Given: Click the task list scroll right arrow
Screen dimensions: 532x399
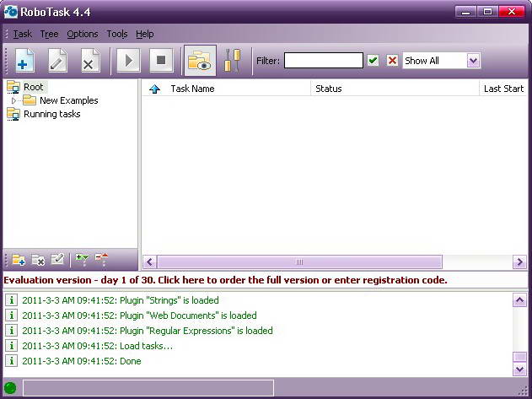Looking at the screenshot, I should coord(520,262).
